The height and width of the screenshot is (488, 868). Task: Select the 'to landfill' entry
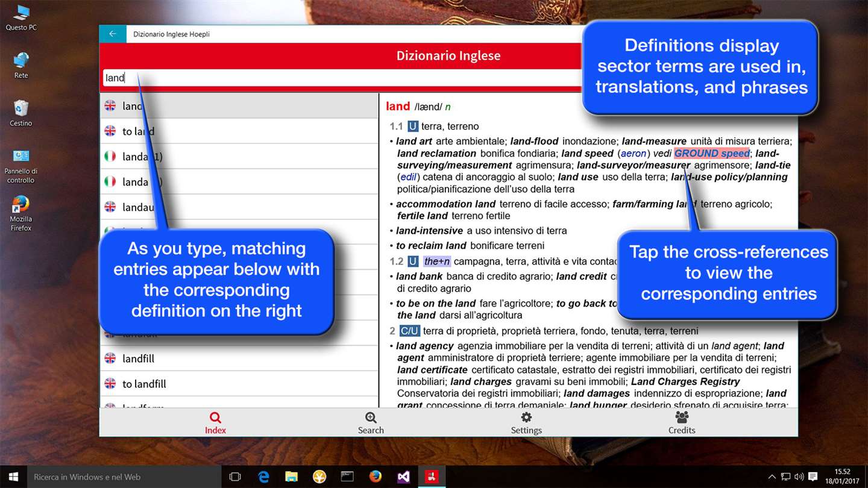(239, 384)
